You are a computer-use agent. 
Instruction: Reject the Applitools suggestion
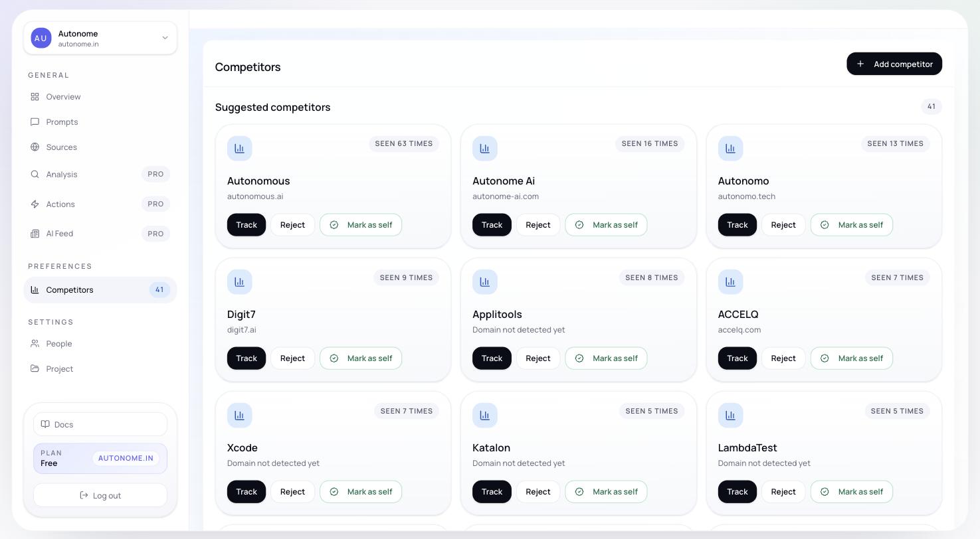pos(538,358)
